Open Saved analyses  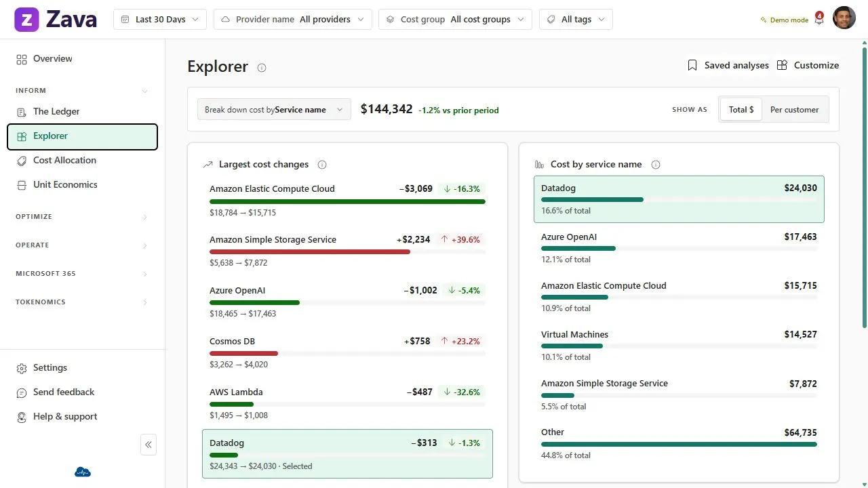728,66
